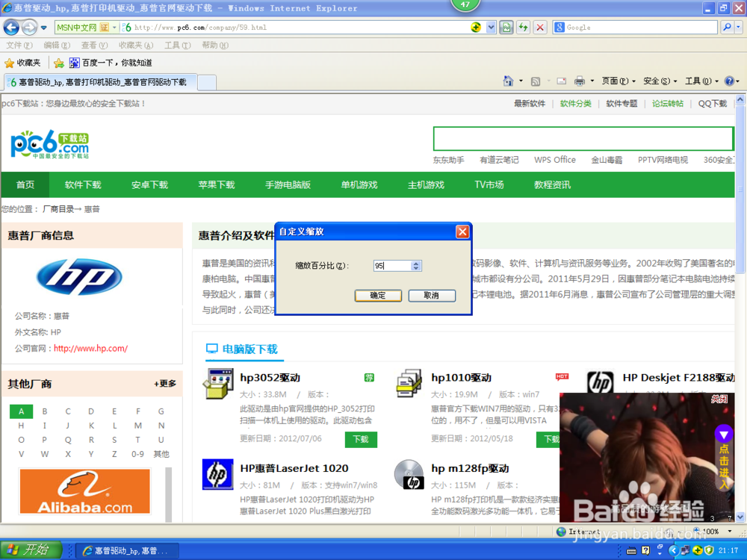
Task: Open the 工具 menu in menu bar
Action: [x=177, y=46]
